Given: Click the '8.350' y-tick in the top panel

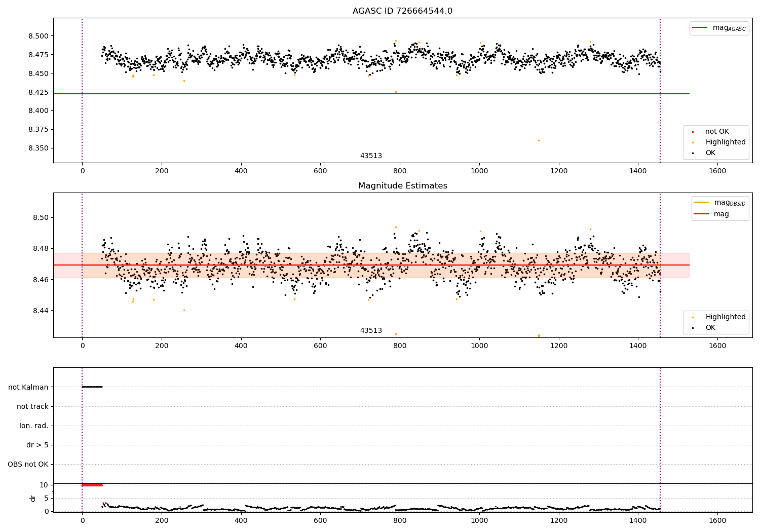Looking at the screenshot, I should click(39, 148).
